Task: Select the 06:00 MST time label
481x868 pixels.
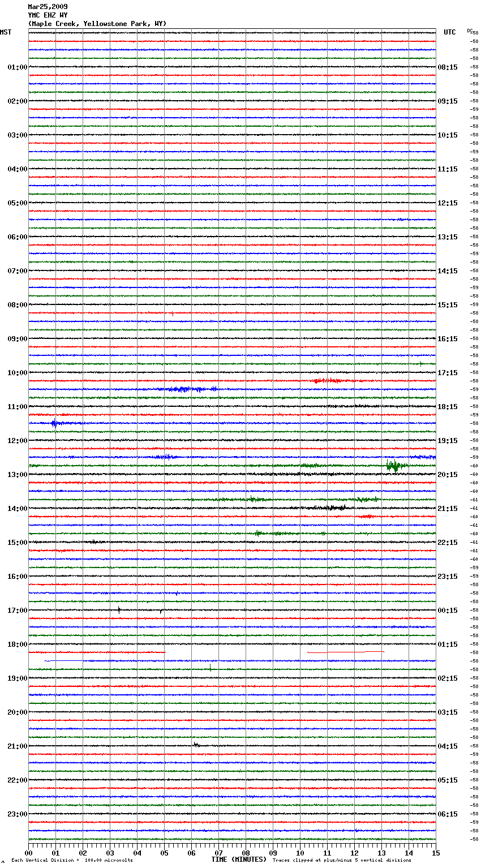Action: tap(18, 237)
